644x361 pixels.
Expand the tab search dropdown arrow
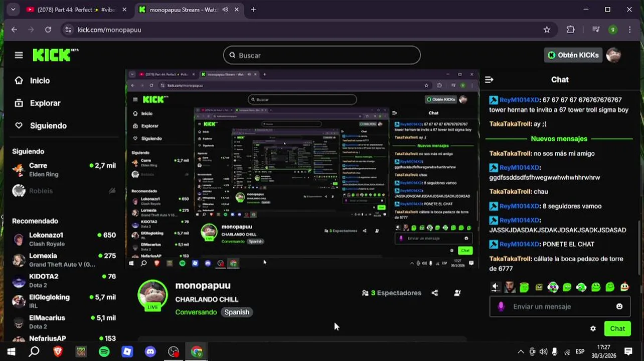tap(13, 10)
